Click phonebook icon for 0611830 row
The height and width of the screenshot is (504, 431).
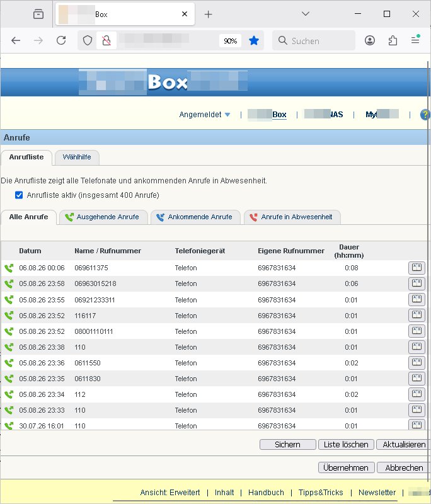(x=417, y=378)
